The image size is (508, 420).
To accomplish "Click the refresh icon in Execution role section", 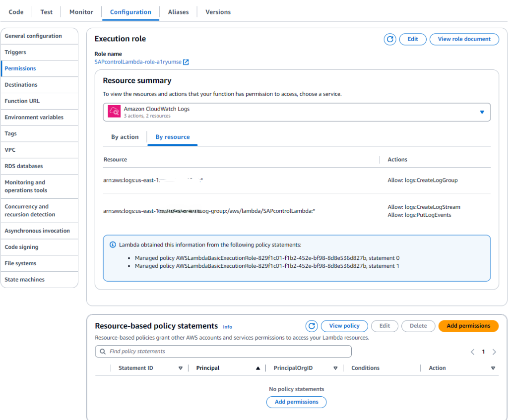I will [390, 39].
